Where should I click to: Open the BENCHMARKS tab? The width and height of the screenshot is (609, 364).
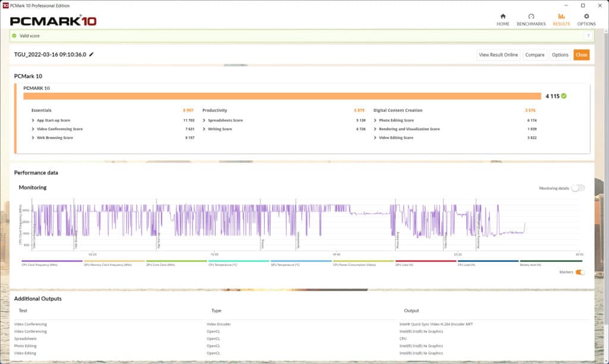531,20
